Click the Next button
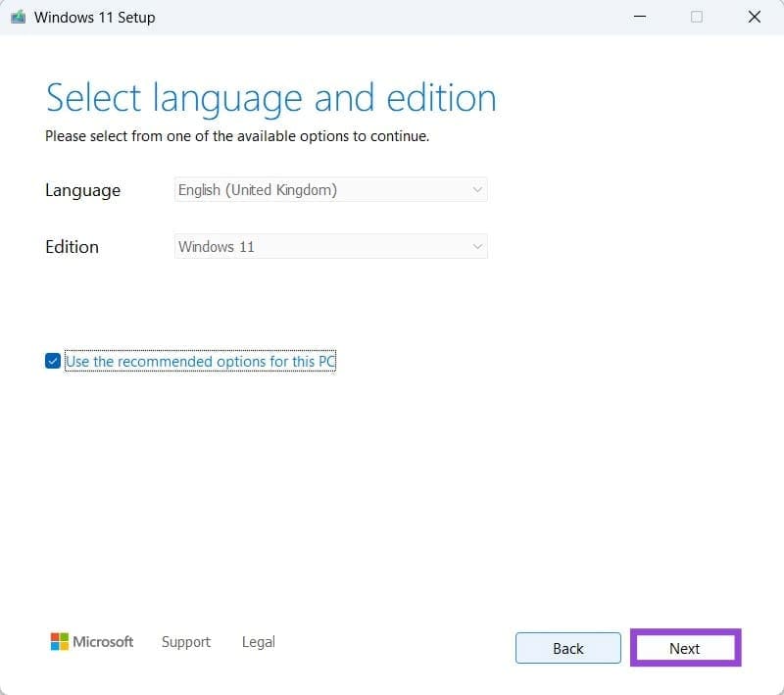The image size is (784, 695). (685, 648)
